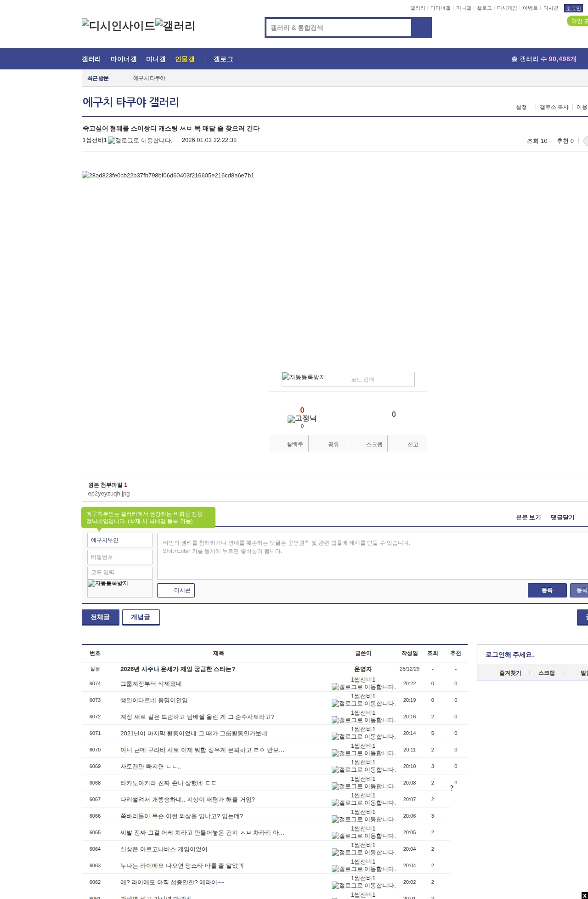Open the 갤로그 icon in post row 6065
The height and width of the screenshot is (899, 588).
point(364,836)
